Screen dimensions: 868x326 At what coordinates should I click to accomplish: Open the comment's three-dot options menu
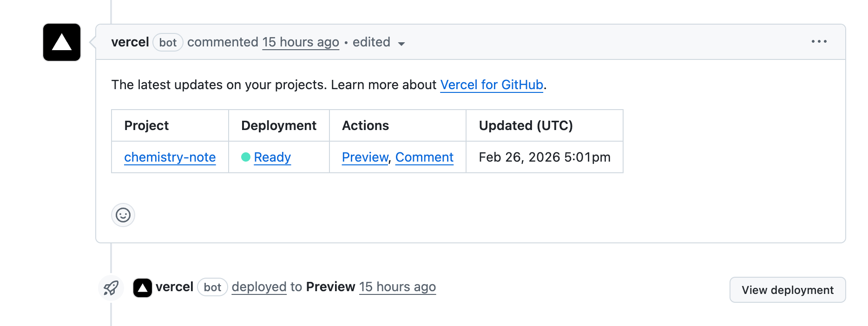[819, 42]
